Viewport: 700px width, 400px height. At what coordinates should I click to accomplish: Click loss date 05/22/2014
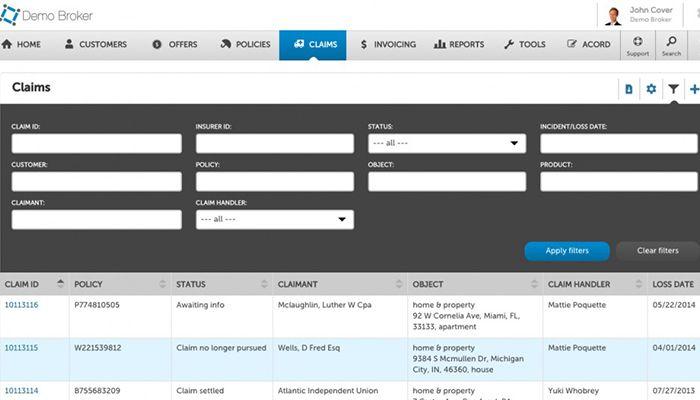674,305
